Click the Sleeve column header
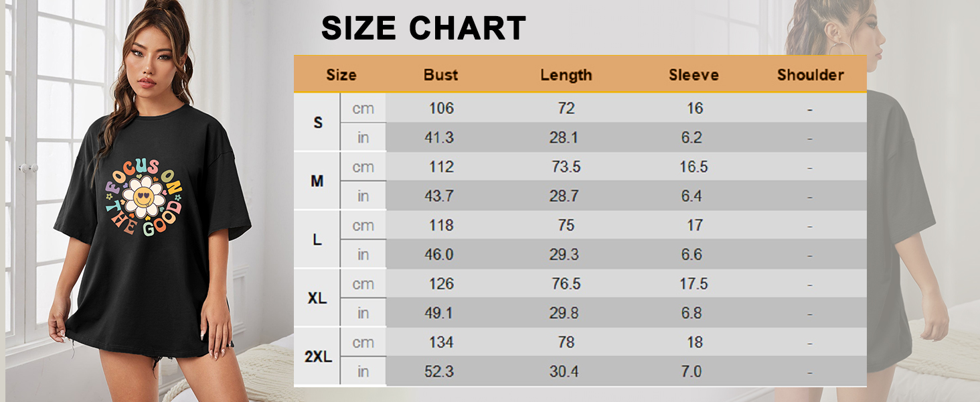 click(693, 75)
